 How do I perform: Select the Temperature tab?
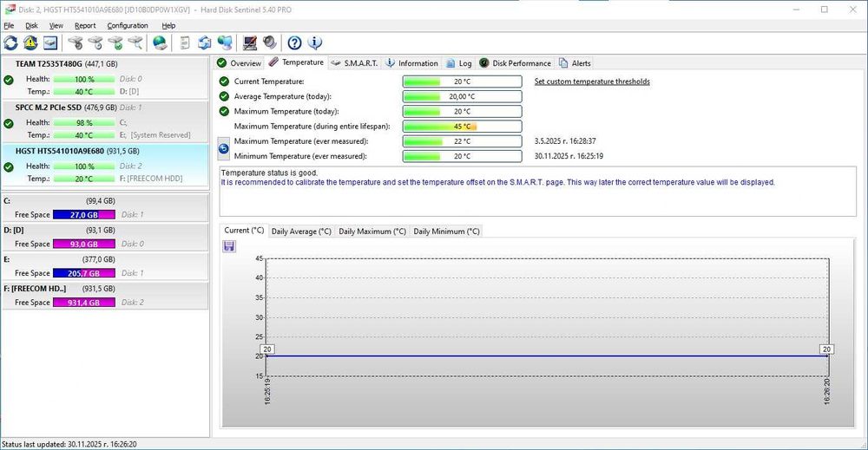tap(296, 62)
